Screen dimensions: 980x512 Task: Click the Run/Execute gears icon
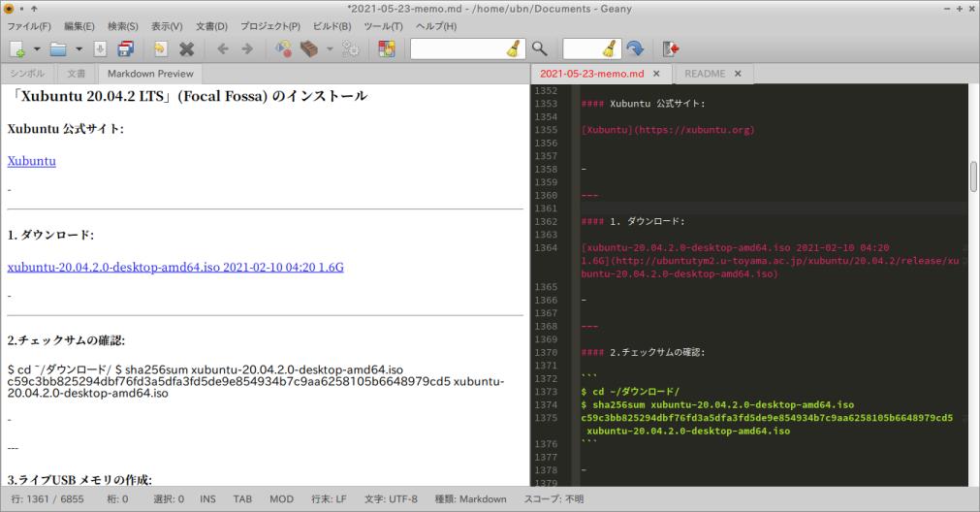tap(351, 48)
